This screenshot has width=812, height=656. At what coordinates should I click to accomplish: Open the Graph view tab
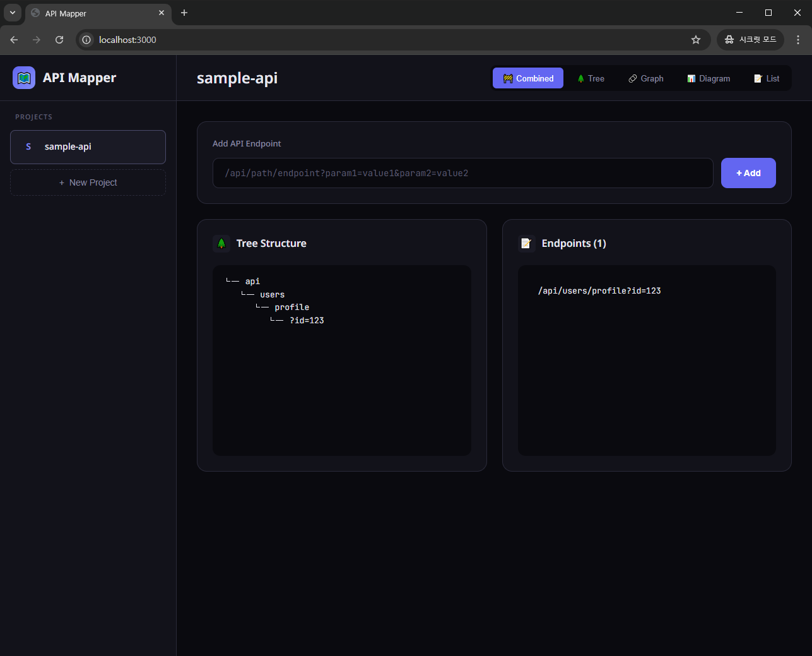[645, 78]
